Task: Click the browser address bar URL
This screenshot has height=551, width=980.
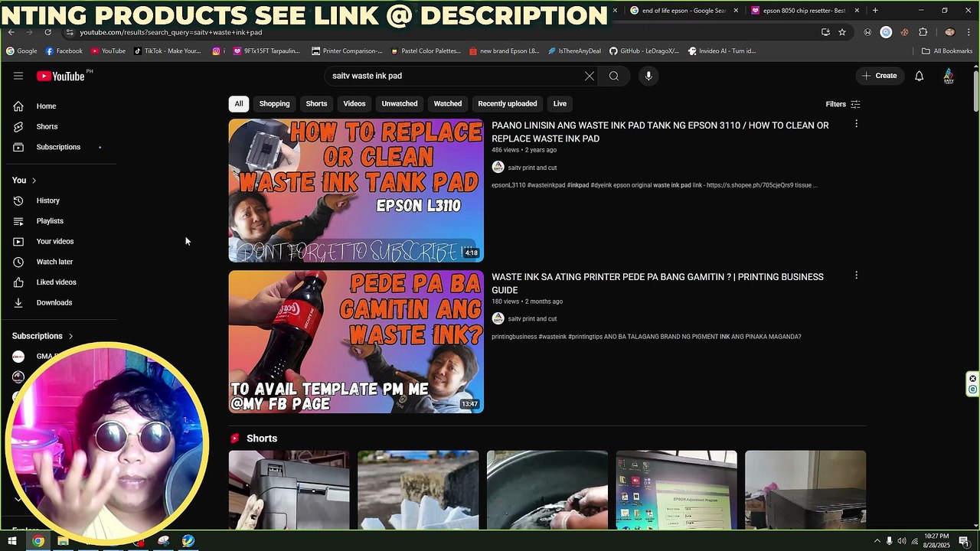Action: pos(171,32)
